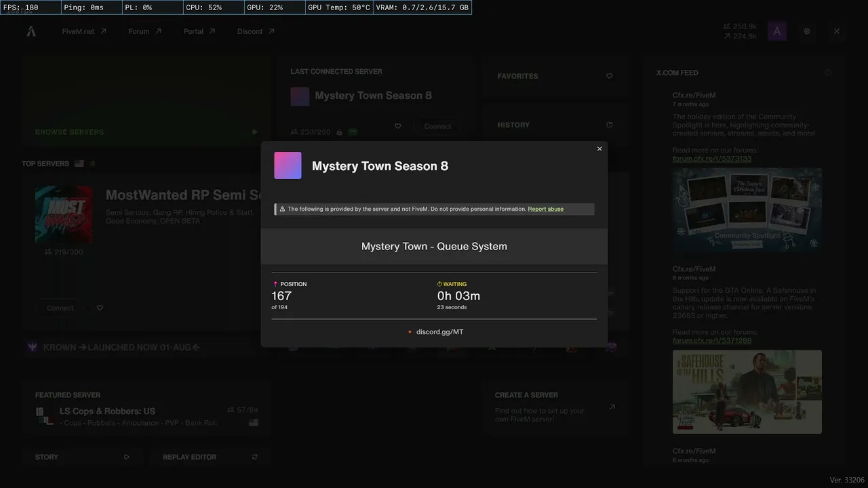Expand the Top Servers region chevron

click(x=93, y=163)
